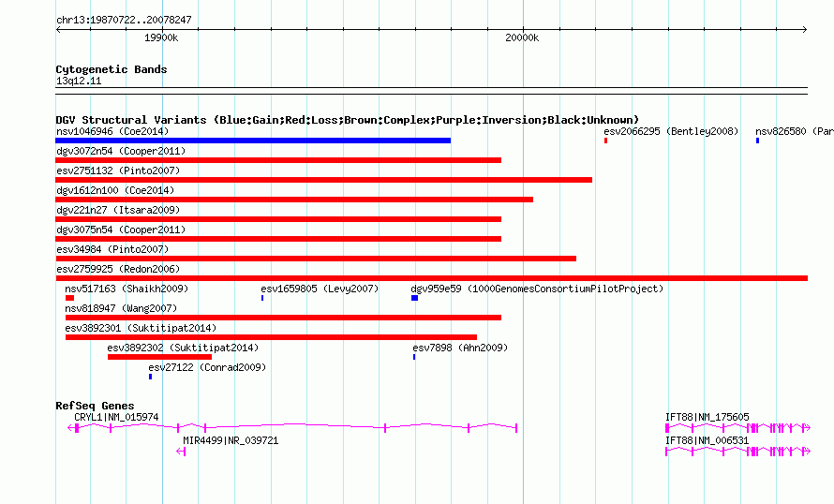
Task: Click the short red esv3892302 bar
Action: (x=159, y=357)
